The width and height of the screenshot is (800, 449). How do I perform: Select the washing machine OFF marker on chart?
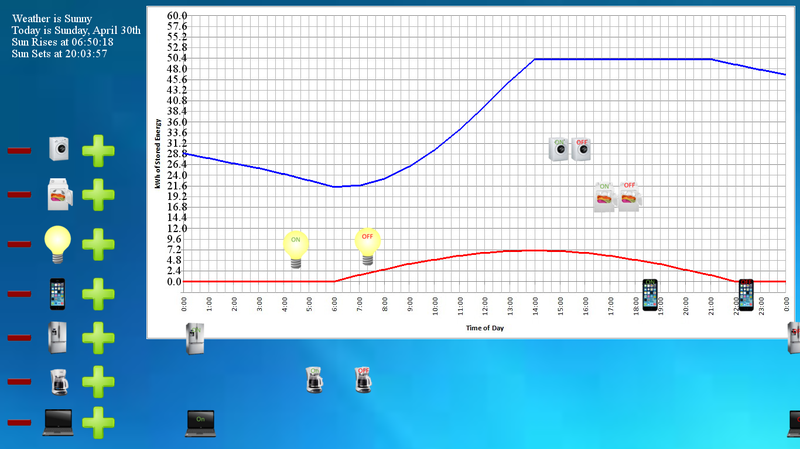pos(581,150)
